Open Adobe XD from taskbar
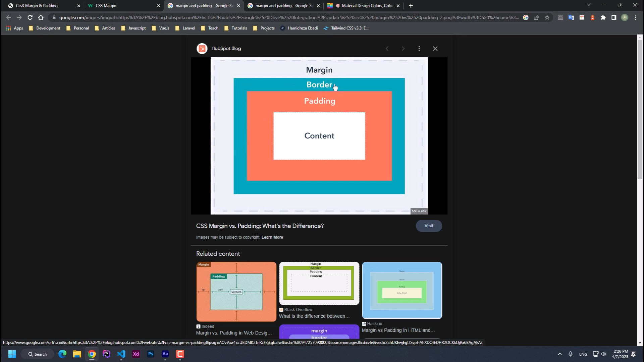The width and height of the screenshot is (644, 362). [136, 354]
